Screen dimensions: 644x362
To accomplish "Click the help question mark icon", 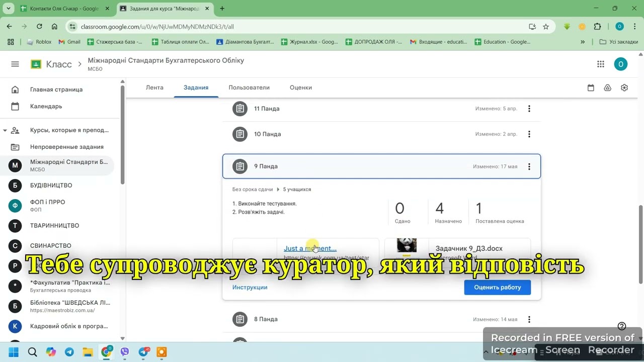I will tap(622, 326).
